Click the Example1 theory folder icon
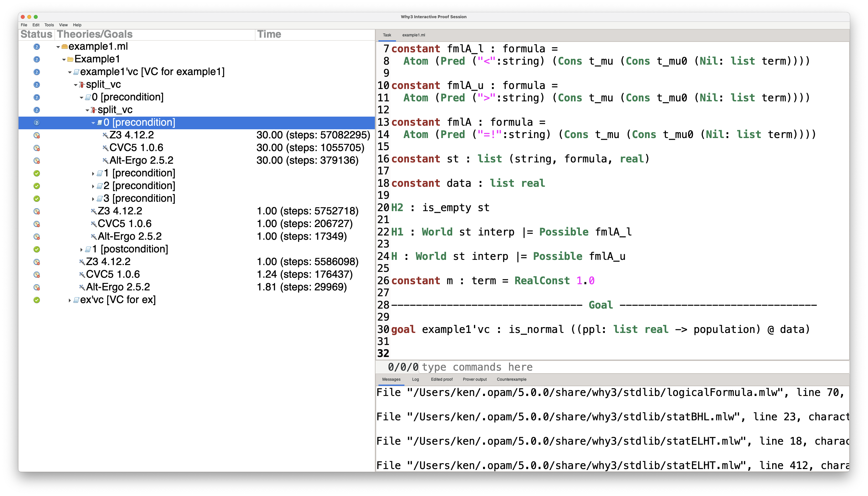Image resolution: width=868 pixels, height=496 pixels. (x=70, y=59)
